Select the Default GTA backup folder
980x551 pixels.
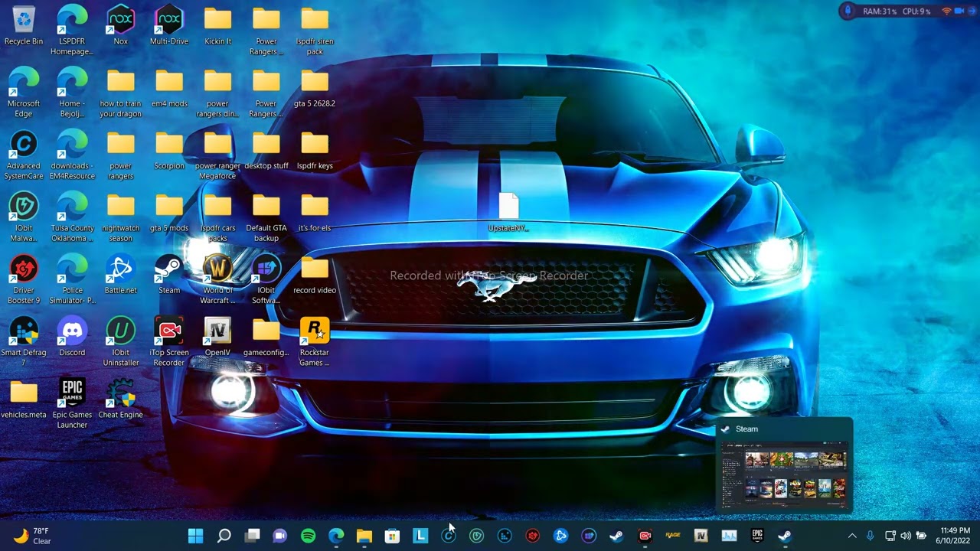pyautogui.click(x=266, y=217)
